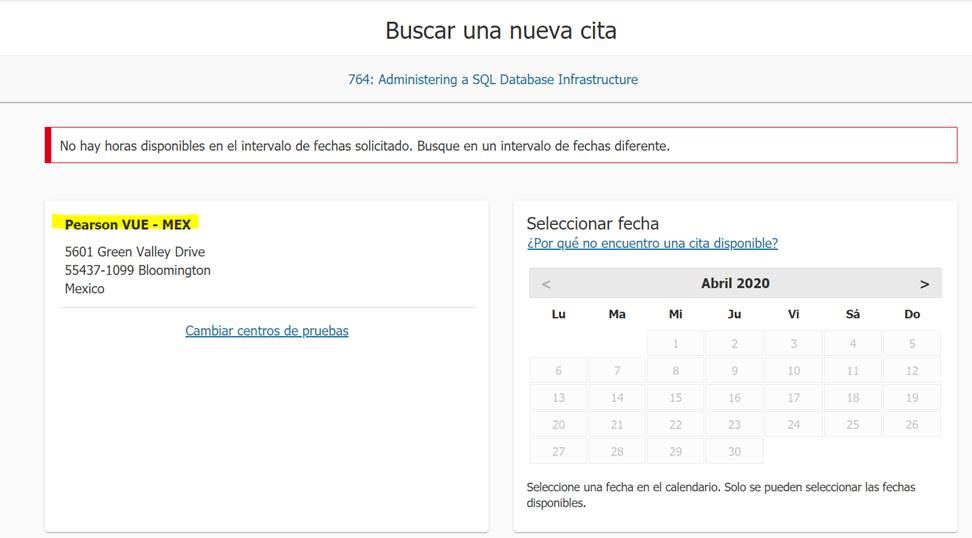This screenshot has height=538, width=972.
Task: Click the Ma weekday column header
Action: (617, 314)
